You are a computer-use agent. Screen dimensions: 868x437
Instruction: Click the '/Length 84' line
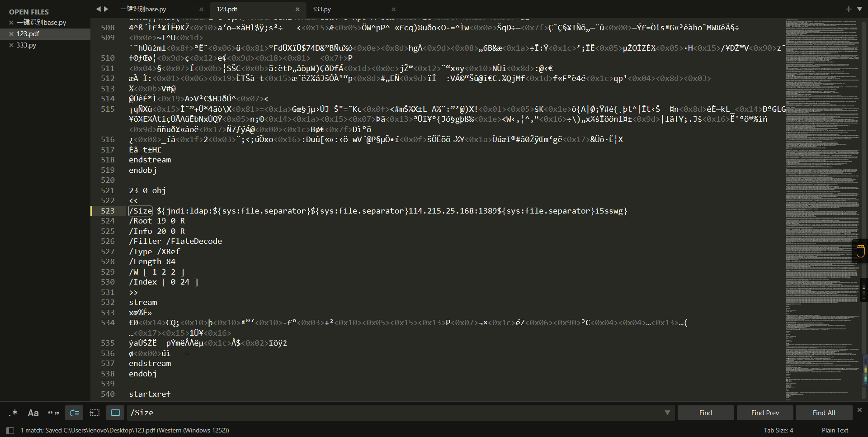point(152,261)
